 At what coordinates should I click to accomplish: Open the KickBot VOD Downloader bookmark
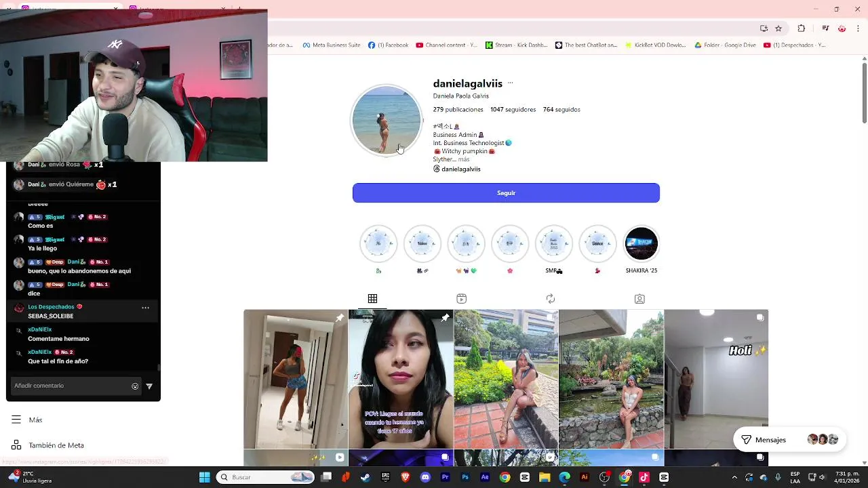click(x=656, y=45)
